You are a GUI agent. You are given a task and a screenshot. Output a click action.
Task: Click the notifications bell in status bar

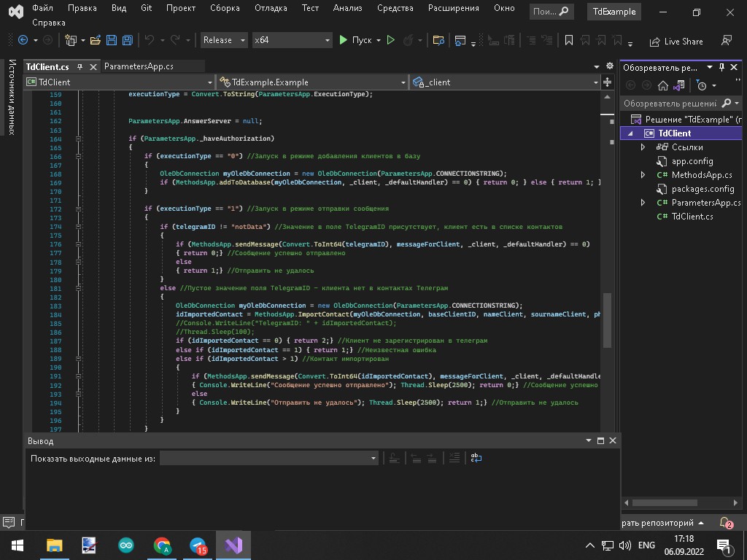725,523
